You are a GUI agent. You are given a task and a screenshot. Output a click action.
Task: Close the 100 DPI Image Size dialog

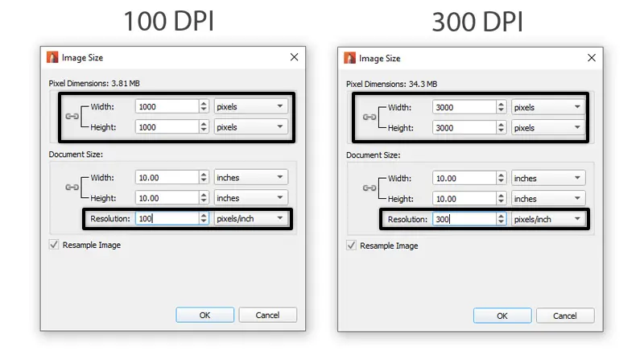coord(294,57)
